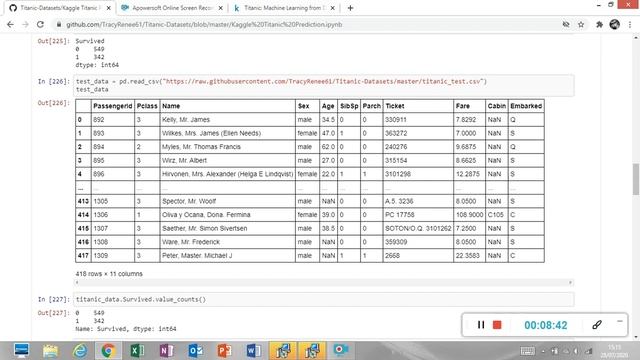
Task: Close the Kaggle Titanic Machine Learning tab
Action: (x=333, y=8)
